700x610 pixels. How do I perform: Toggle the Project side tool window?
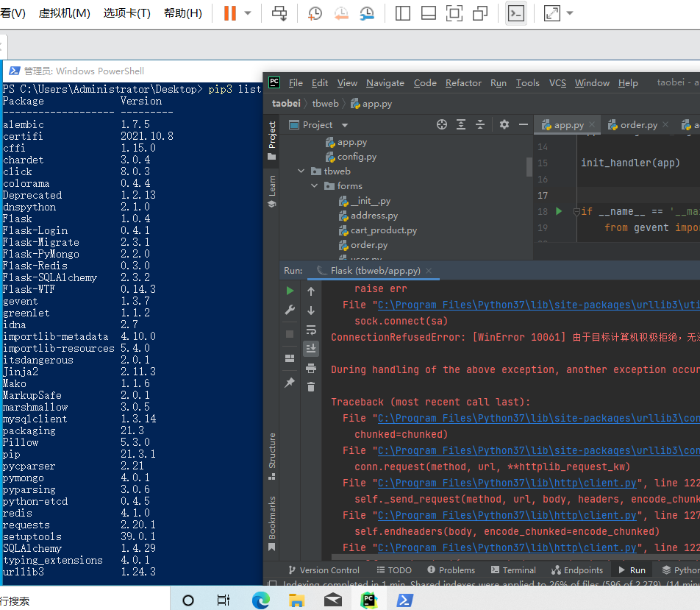click(x=271, y=141)
